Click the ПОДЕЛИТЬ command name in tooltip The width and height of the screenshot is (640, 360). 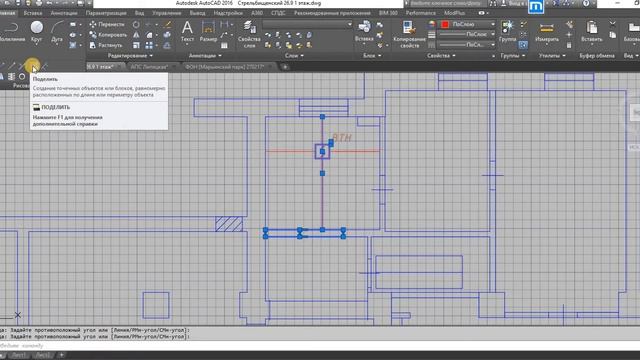pyautogui.click(x=56, y=107)
